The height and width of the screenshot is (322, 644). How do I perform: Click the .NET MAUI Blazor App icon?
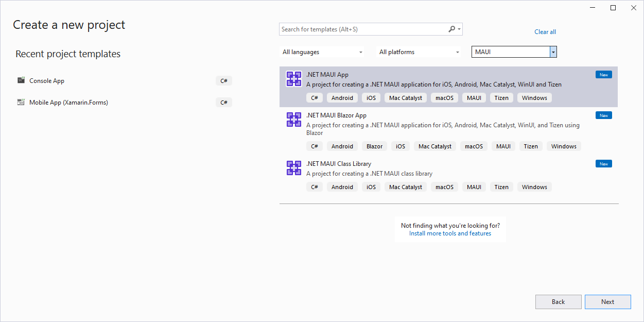293,120
